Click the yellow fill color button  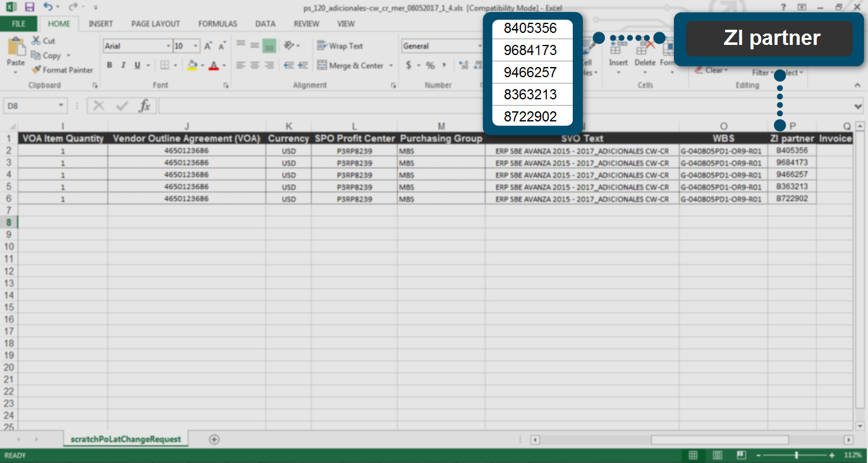click(192, 65)
